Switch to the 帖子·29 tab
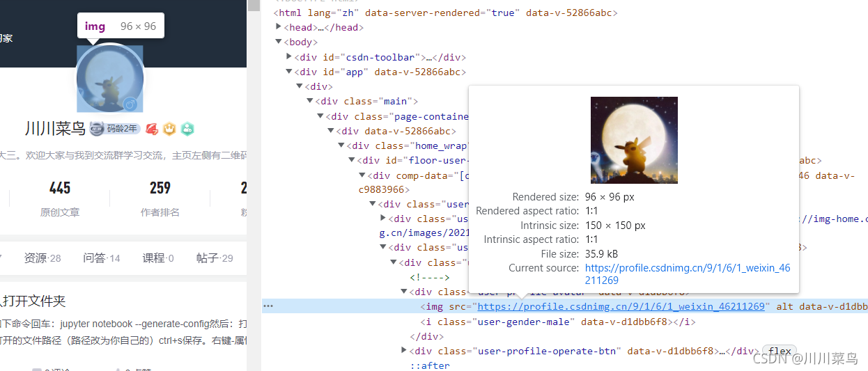This screenshot has width=868, height=371. pyautogui.click(x=215, y=258)
